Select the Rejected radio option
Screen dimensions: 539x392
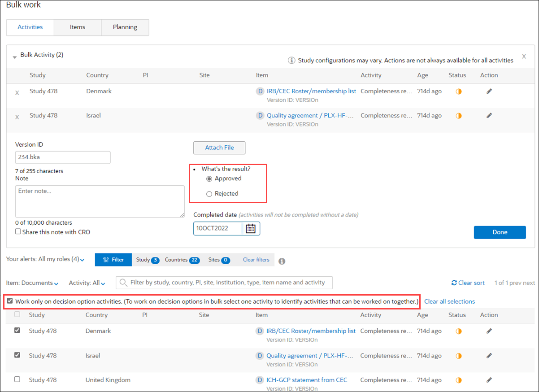209,193
